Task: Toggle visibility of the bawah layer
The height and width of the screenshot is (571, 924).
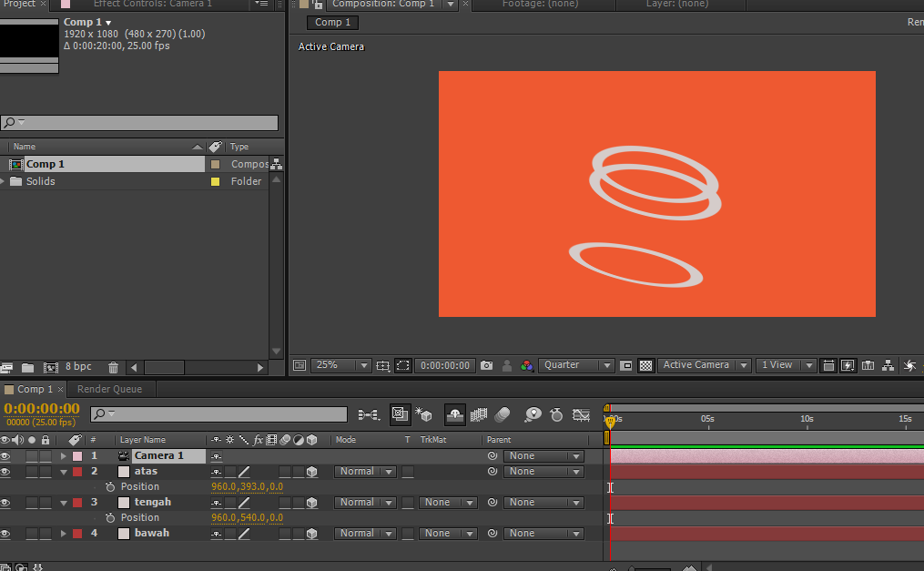Action: (5, 534)
